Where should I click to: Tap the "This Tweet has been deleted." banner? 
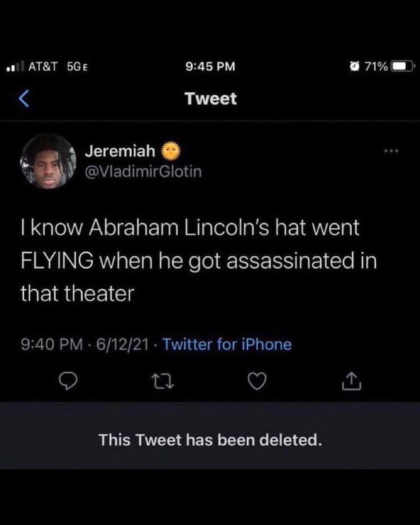point(210,440)
